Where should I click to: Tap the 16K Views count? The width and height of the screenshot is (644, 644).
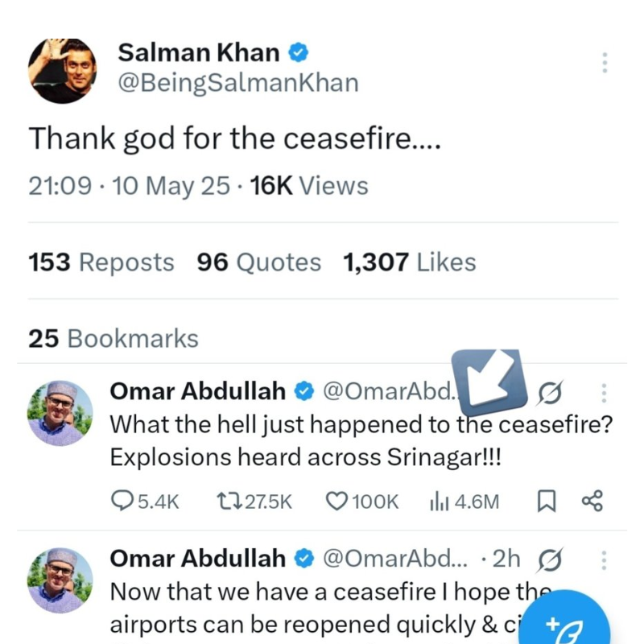309,186
